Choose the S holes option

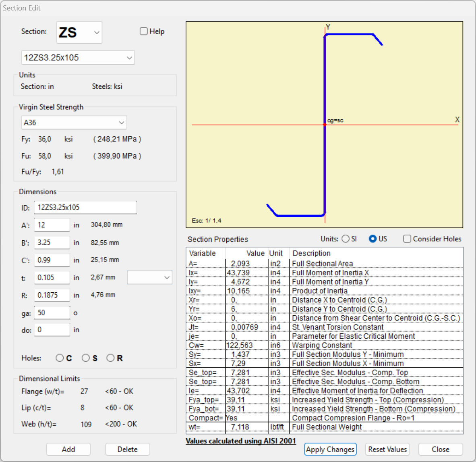85,358
